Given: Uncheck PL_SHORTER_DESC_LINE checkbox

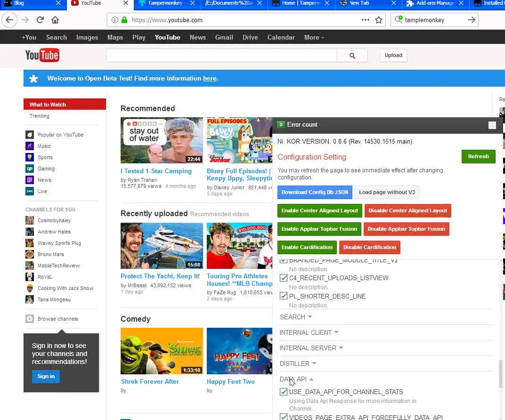Looking at the screenshot, I should pos(284,296).
